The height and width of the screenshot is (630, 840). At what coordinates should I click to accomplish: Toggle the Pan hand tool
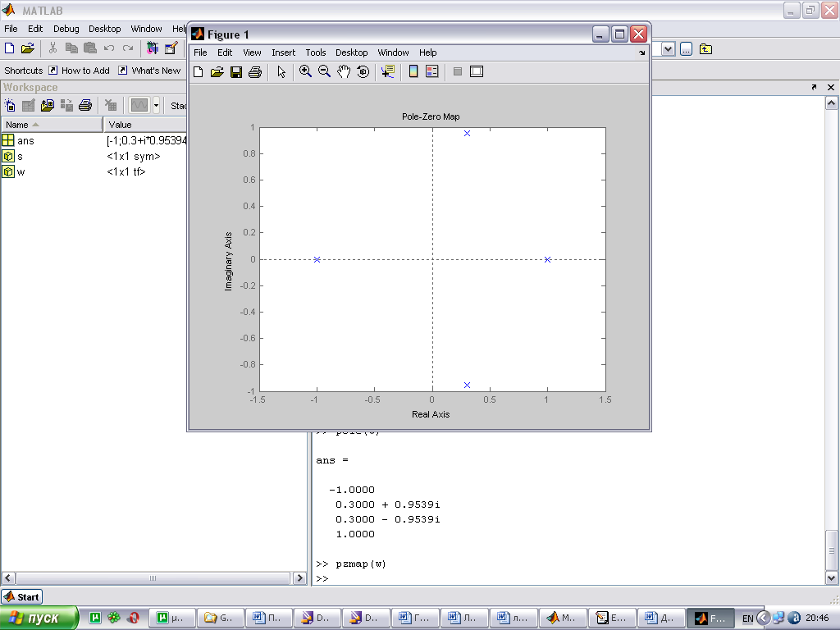(x=344, y=71)
